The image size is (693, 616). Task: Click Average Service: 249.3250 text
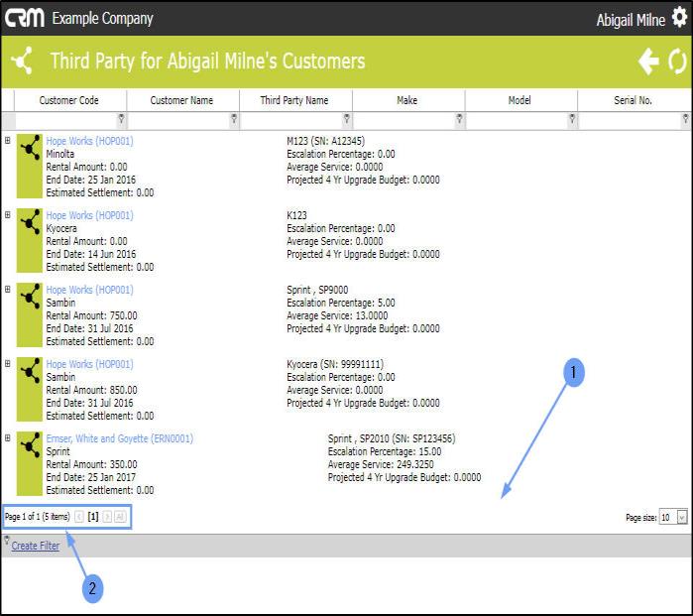click(381, 464)
